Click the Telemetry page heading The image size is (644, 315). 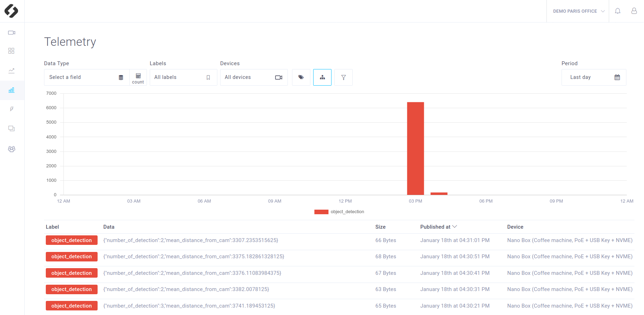pyautogui.click(x=70, y=42)
